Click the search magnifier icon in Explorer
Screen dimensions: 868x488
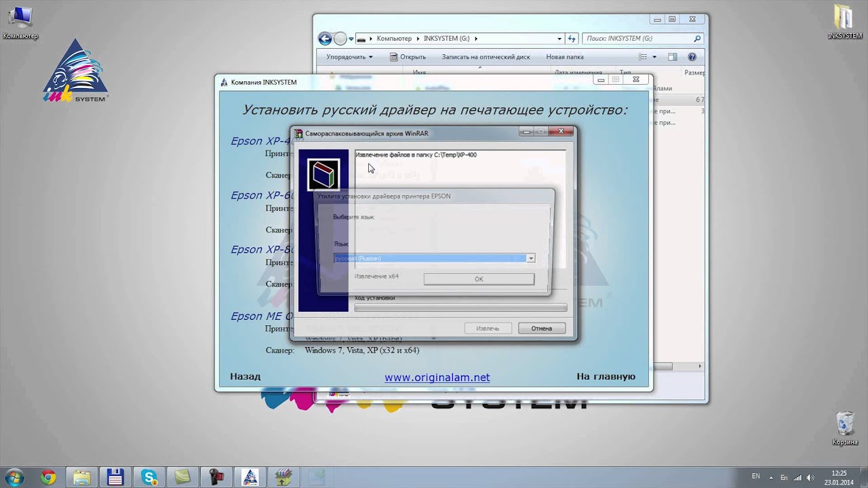(697, 39)
